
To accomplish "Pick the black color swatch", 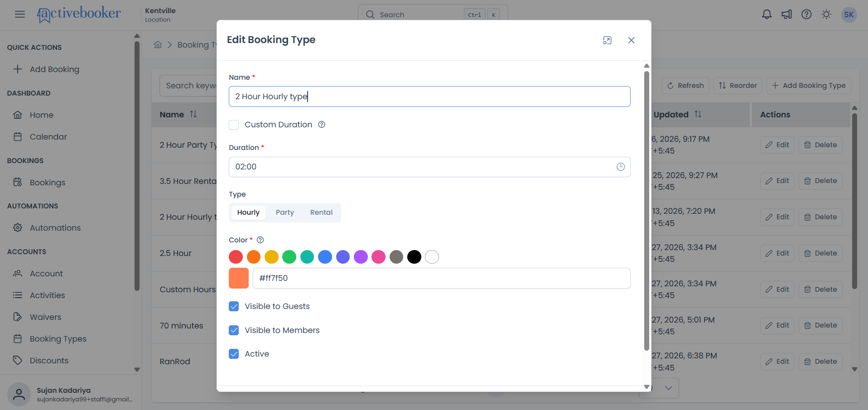I will click(x=414, y=257).
